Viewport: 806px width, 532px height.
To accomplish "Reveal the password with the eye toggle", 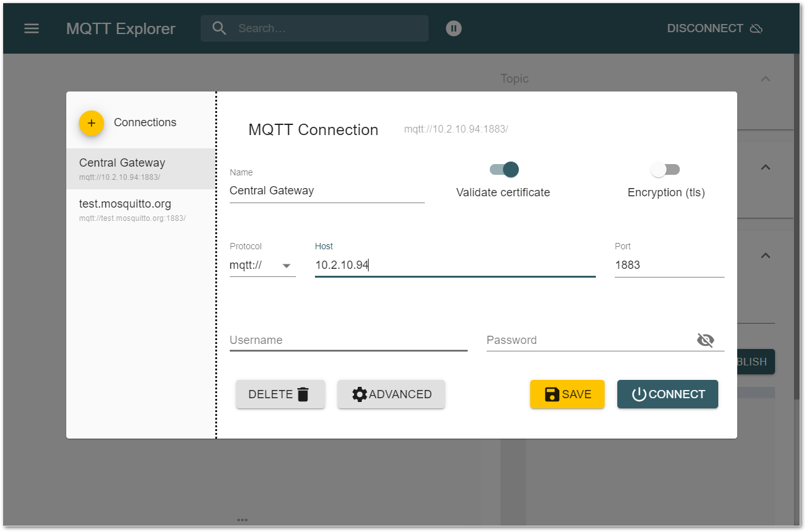I will pos(706,340).
